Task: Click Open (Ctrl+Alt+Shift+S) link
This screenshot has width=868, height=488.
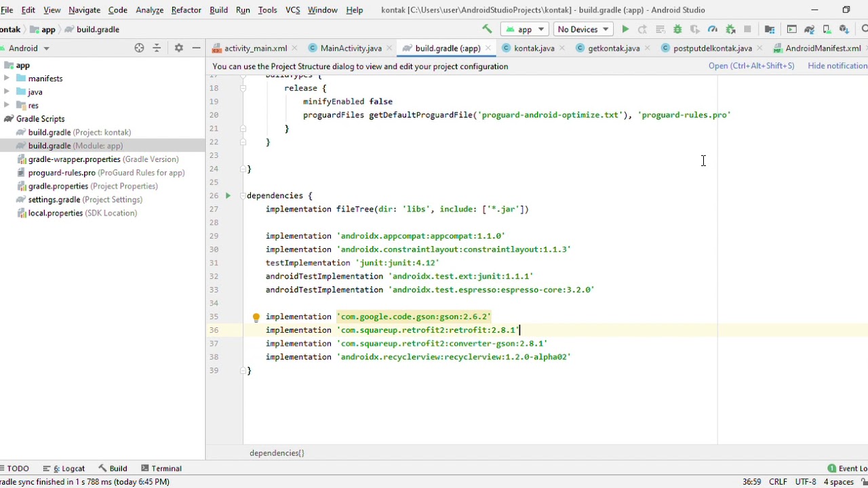Action: click(751, 66)
